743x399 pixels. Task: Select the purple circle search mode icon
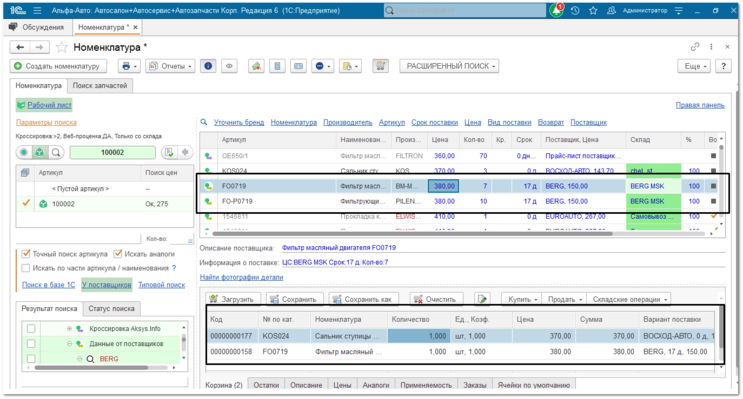tap(24, 152)
